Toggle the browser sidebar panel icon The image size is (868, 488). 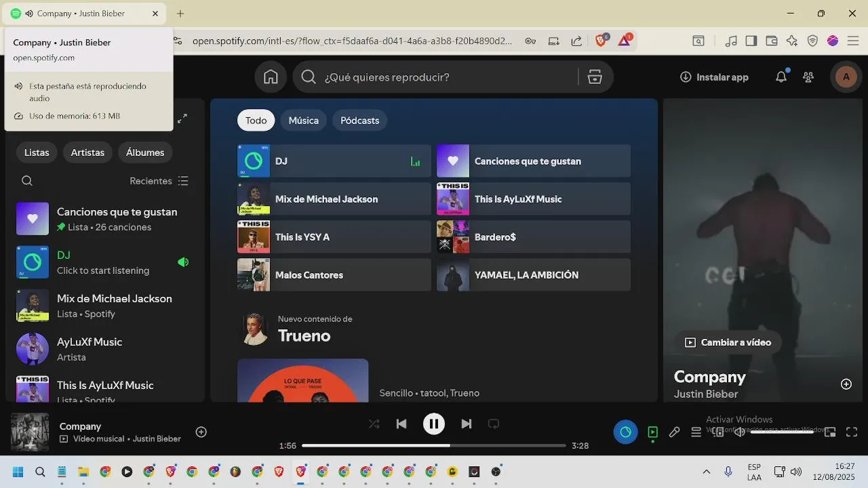pos(751,41)
